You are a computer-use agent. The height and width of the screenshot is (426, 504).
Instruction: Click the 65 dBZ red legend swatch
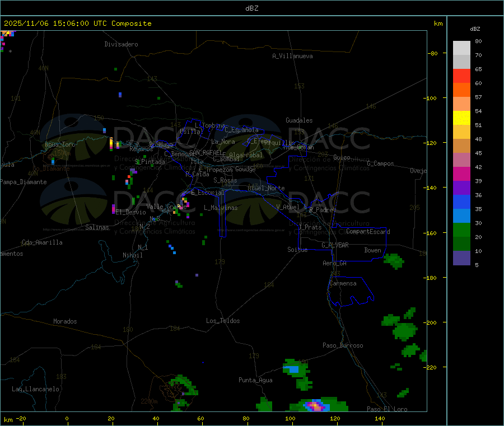tap(461, 76)
